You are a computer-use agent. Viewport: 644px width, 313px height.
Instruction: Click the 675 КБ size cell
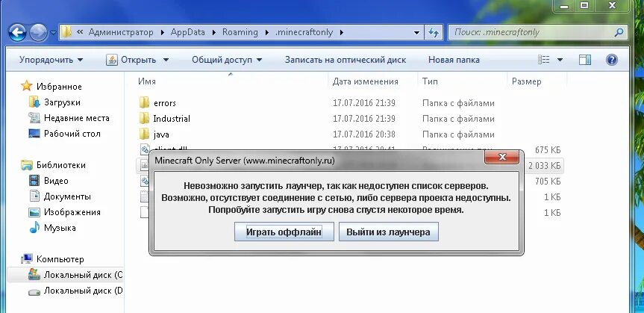[548, 150]
